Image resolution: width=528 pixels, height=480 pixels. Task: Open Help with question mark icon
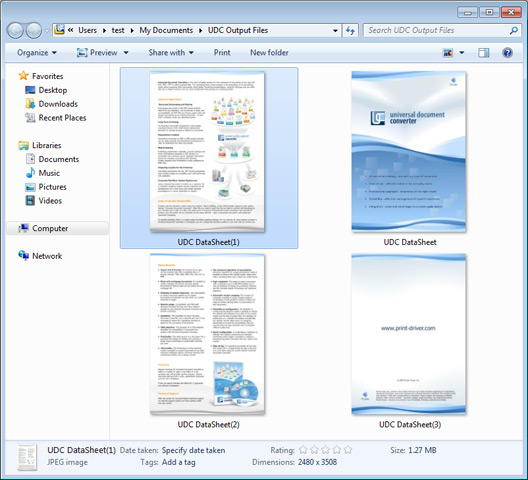click(507, 53)
